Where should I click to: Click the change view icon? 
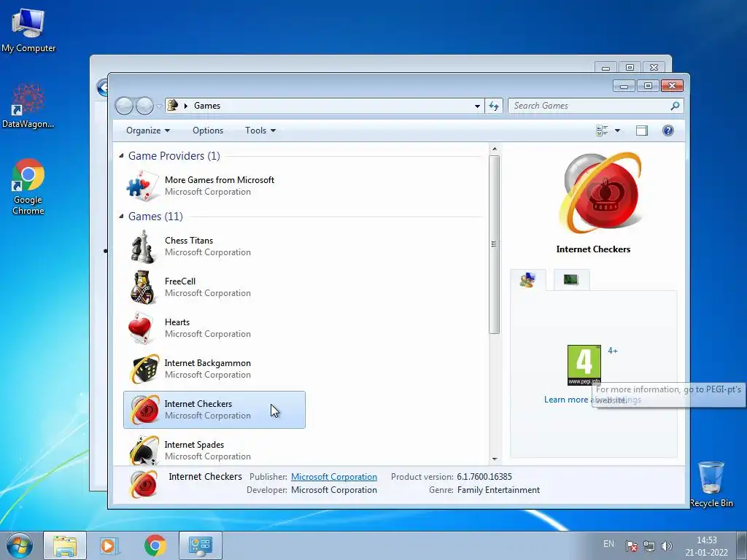click(x=602, y=131)
